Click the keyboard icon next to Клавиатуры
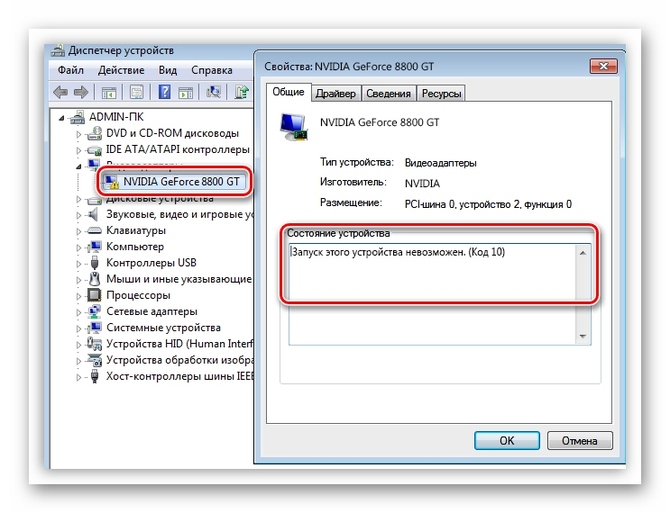 [94, 231]
